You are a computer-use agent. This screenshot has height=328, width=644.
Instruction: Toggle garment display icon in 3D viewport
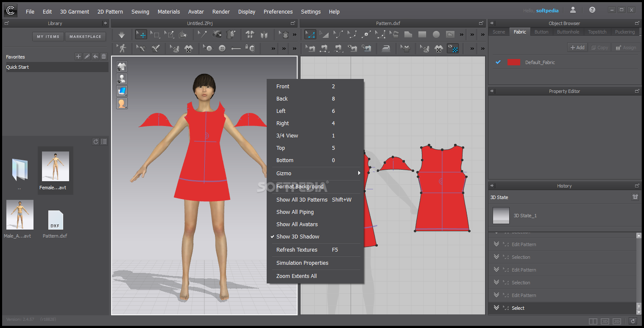[122, 66]
